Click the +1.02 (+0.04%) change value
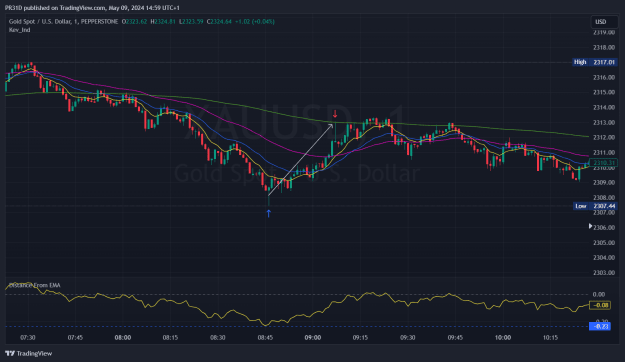625x362 pixels. 255,22
